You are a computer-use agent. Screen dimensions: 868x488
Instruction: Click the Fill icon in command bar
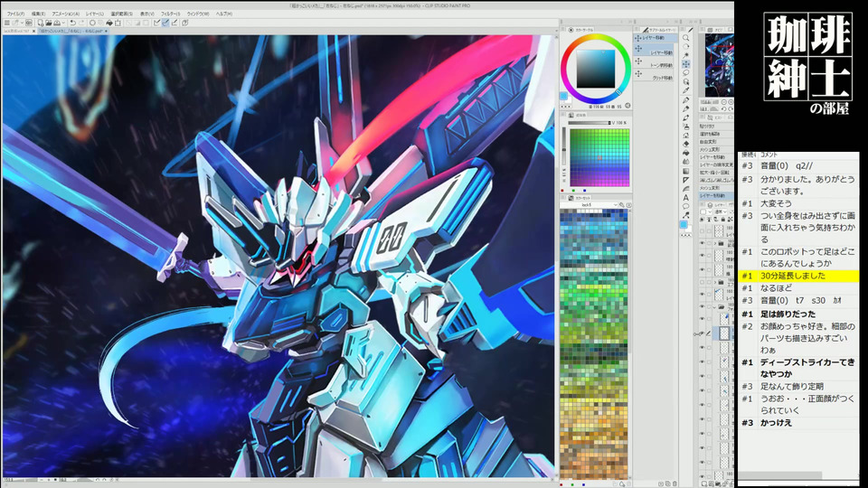coord(109,23)
